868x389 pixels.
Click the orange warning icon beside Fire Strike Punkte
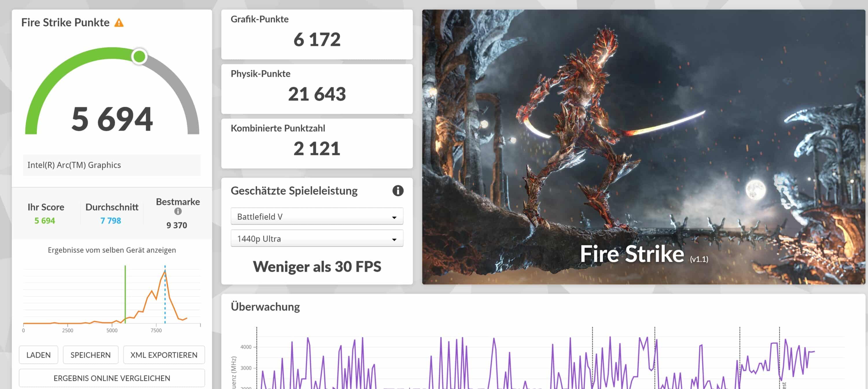tap(119, 23)
